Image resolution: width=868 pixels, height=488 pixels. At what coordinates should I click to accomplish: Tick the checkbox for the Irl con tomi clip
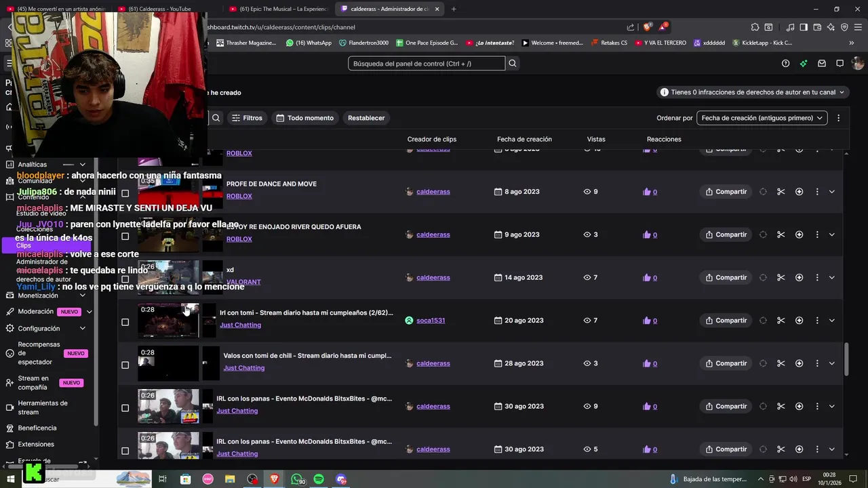point(125,322)
